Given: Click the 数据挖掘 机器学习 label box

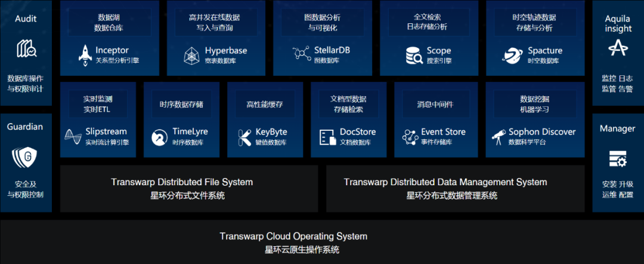Looking at the screenshot, I should (534, 104).
